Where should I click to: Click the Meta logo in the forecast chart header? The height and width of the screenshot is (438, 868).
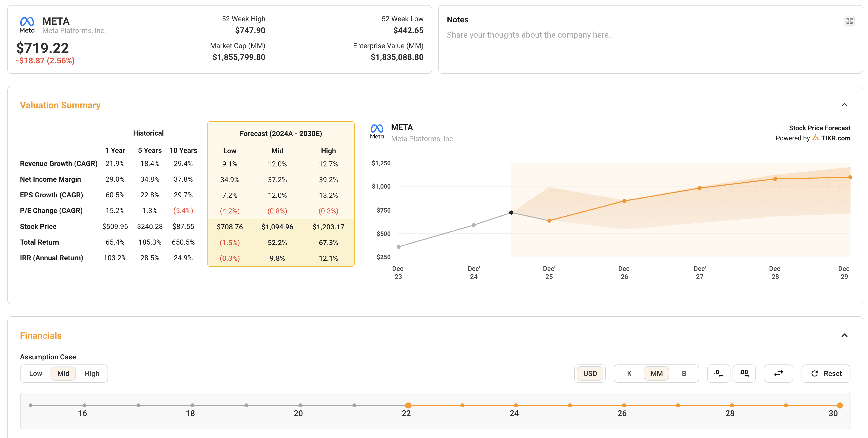(x=377, y=131)
